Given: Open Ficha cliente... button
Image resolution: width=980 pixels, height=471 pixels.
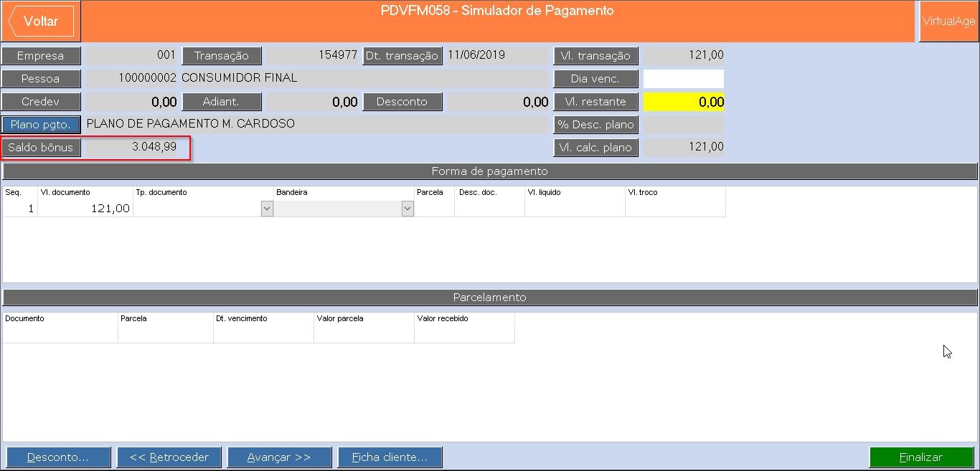Looking at the screenshot, I should 390,457.
